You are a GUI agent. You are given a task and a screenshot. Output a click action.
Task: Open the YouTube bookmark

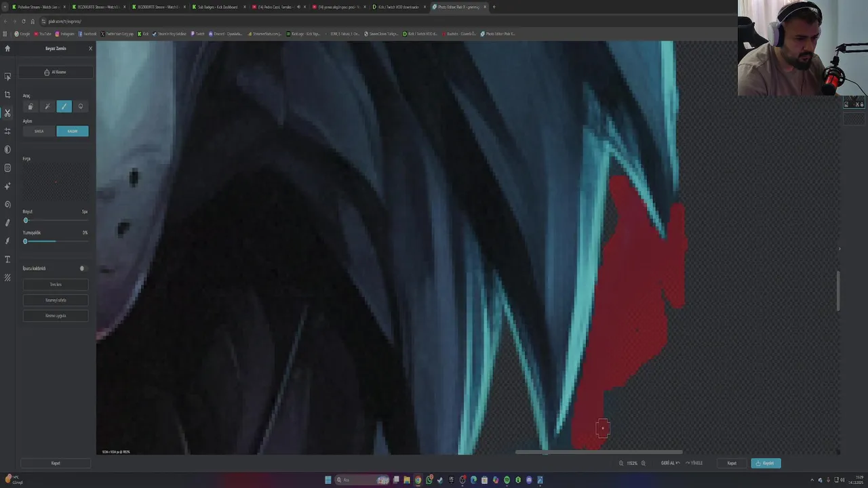pyautogui.click(x=43, y=34)
